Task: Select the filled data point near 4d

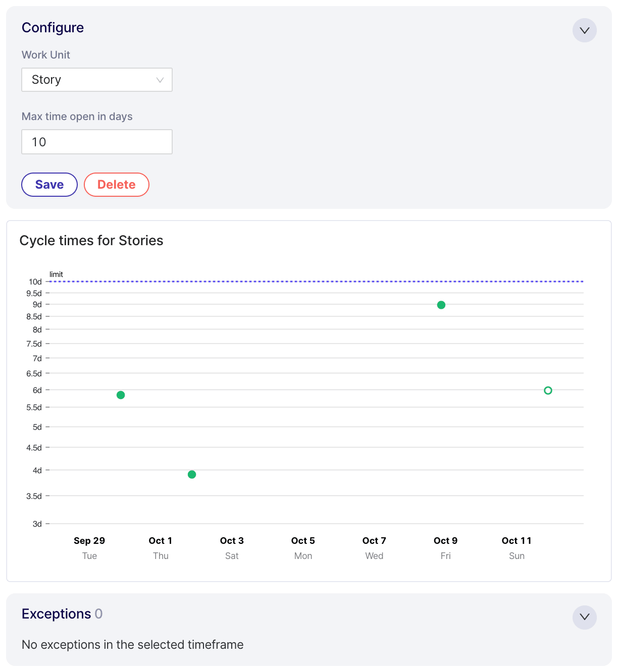Action: (192, 474)
